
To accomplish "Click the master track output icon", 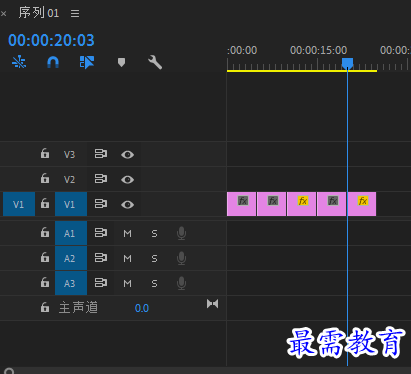I will pyautogui.click(x=212, y=304).
